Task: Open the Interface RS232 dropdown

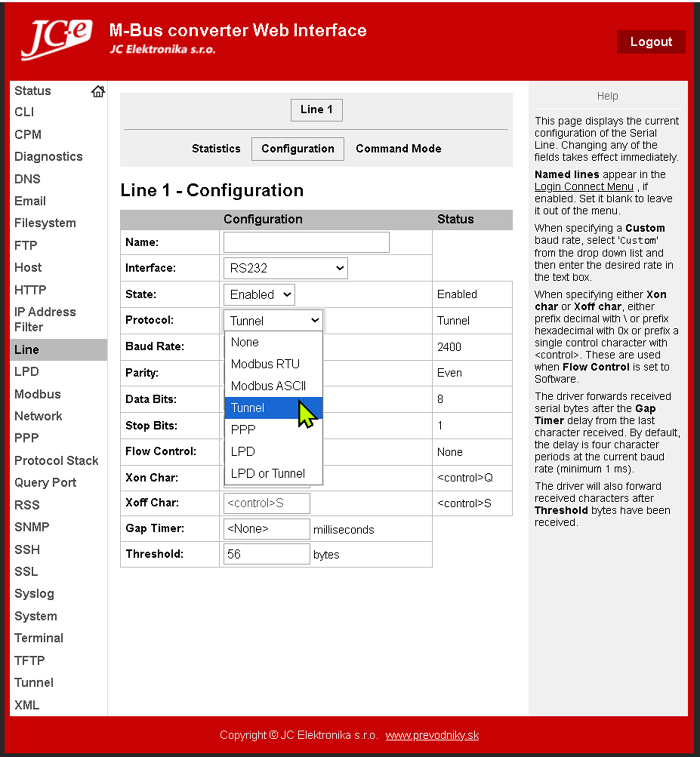Action: [285, 268]
